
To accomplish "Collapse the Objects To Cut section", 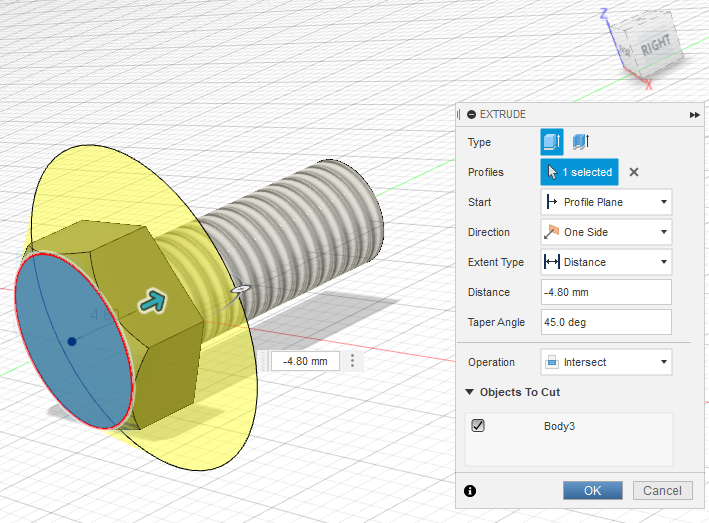I will [x=471, y=392].
